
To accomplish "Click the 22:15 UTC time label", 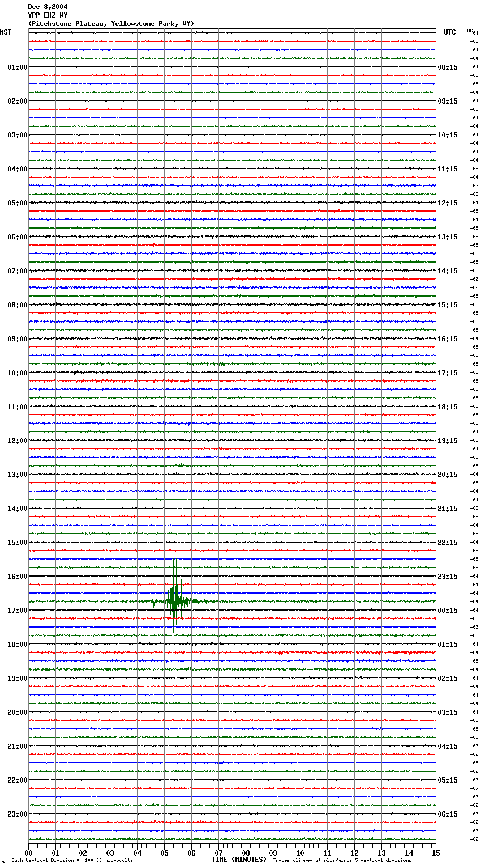I will [x=448, y=543].
